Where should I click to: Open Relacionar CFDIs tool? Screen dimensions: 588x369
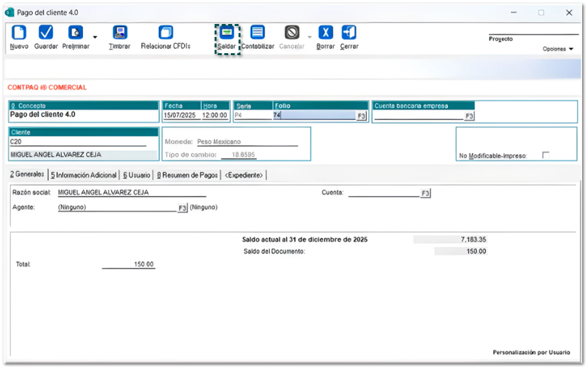coord(166,33)
